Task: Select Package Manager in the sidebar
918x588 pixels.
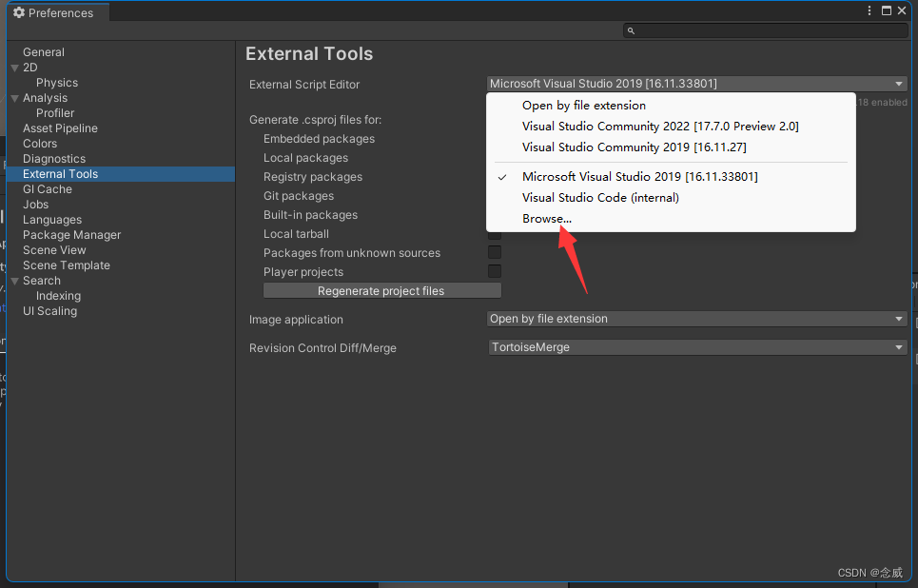Action: [72, 235]
